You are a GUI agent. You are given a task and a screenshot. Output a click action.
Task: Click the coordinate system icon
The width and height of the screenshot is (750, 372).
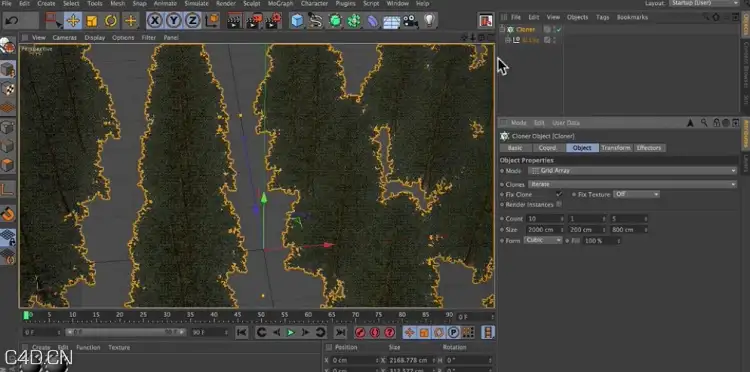point(212,21)
